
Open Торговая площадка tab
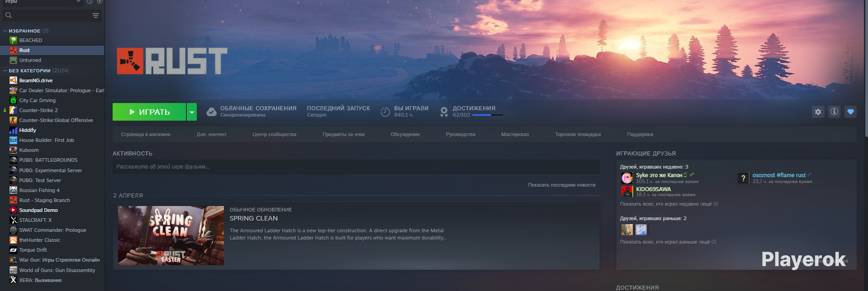(x=578, y=134)
